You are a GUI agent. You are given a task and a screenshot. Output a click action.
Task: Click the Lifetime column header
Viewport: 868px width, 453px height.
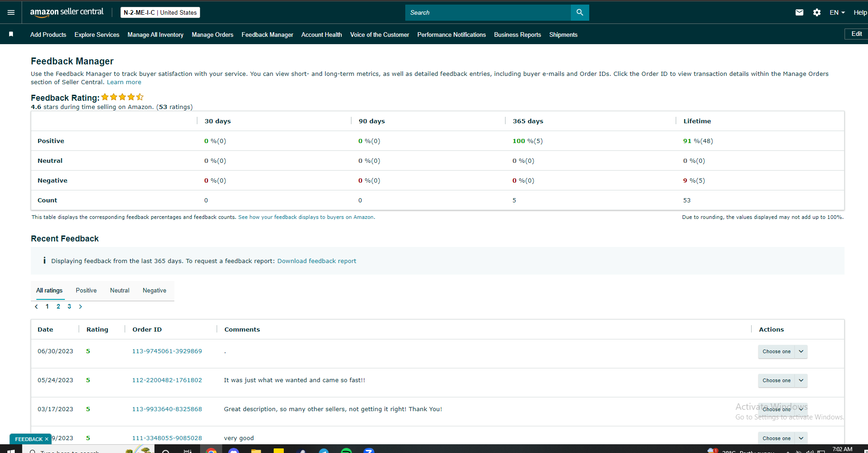(x=697, y=121)
